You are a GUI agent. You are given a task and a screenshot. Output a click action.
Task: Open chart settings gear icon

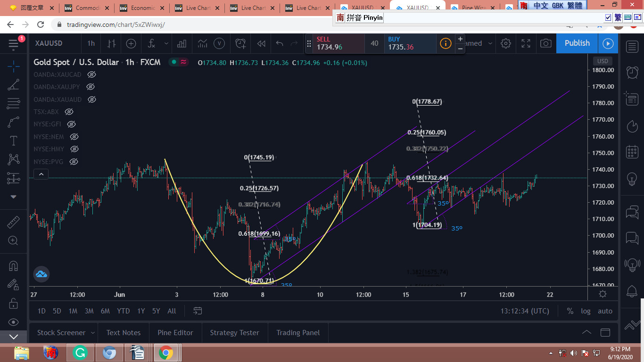click(x=506, y=43)
